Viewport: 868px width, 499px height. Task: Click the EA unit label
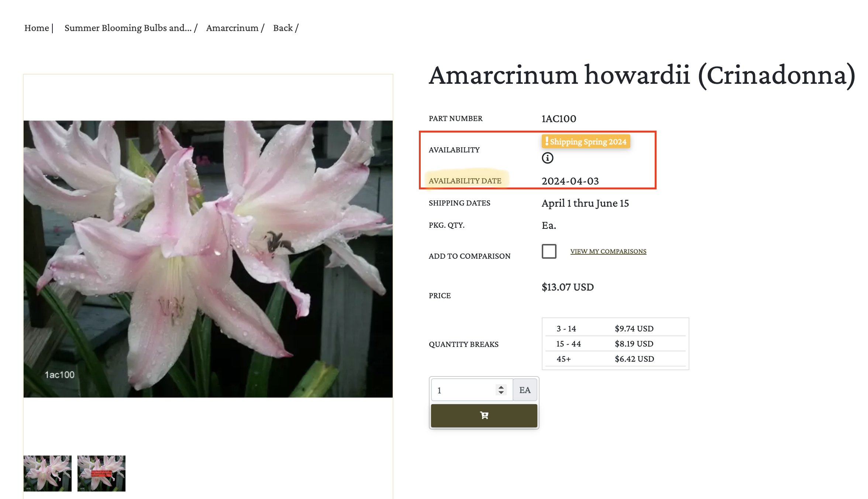click(525, 390)
